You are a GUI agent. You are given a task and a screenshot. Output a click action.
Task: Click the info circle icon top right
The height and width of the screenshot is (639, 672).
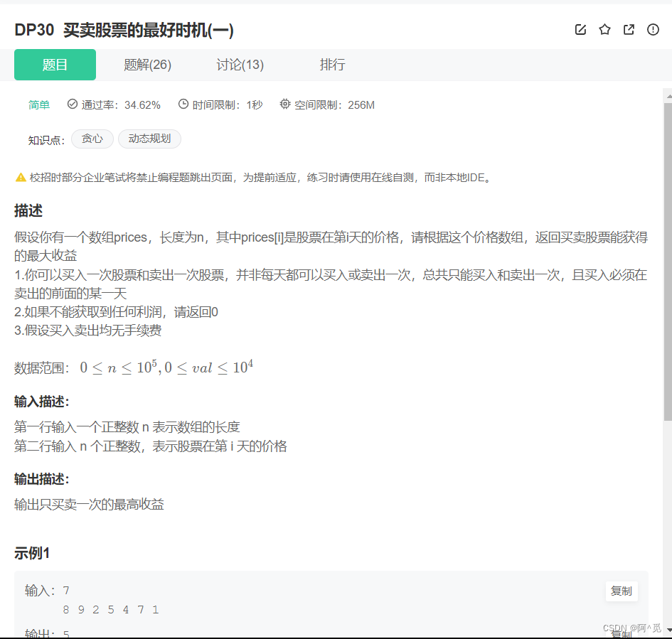point(652,30)
